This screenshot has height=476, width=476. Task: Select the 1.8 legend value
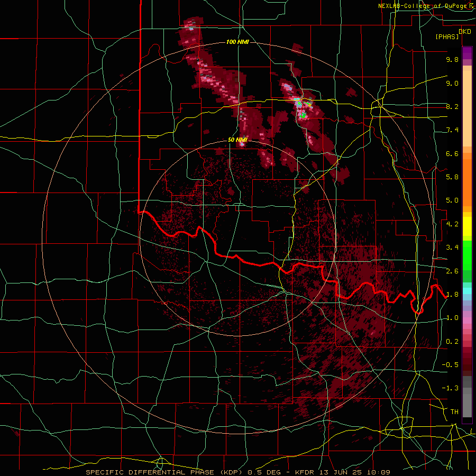(452, 295)
